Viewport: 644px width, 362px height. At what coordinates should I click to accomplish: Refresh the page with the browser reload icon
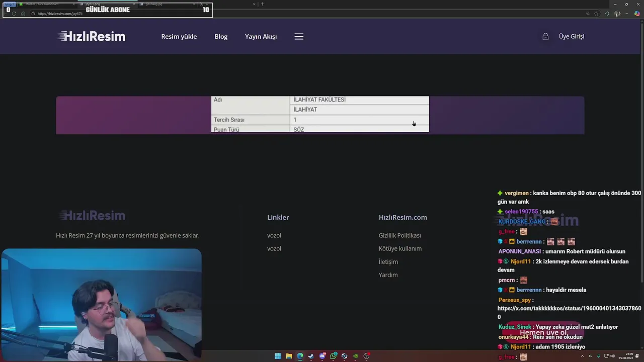(x=14, y=14)
